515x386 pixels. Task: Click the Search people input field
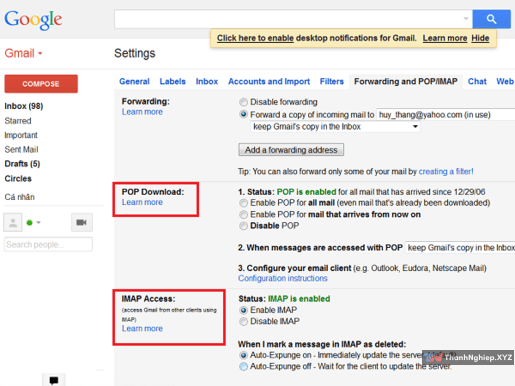pyautogui.click(x=48, y=244)
